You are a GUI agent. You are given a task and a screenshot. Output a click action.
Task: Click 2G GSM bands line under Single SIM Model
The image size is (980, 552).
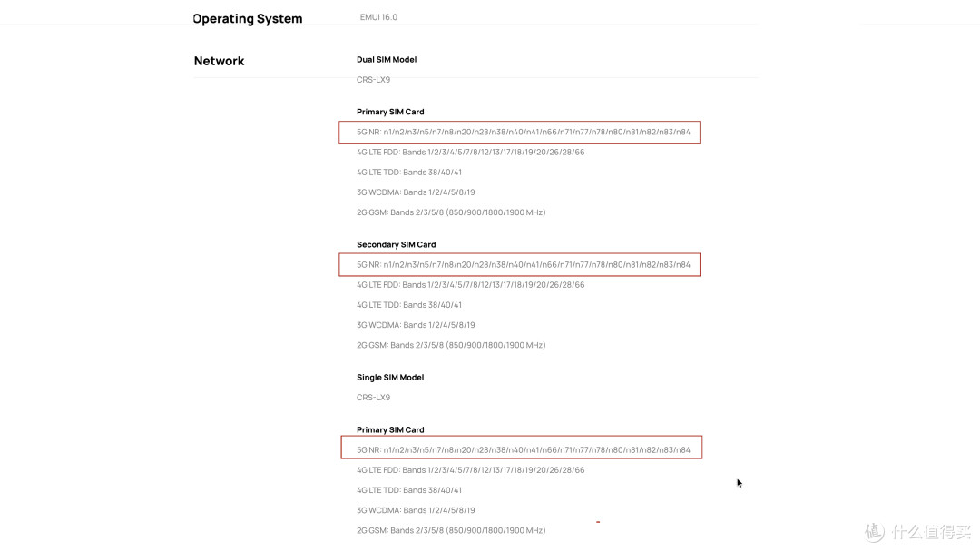pyautogui.click(x=451, y=531)
